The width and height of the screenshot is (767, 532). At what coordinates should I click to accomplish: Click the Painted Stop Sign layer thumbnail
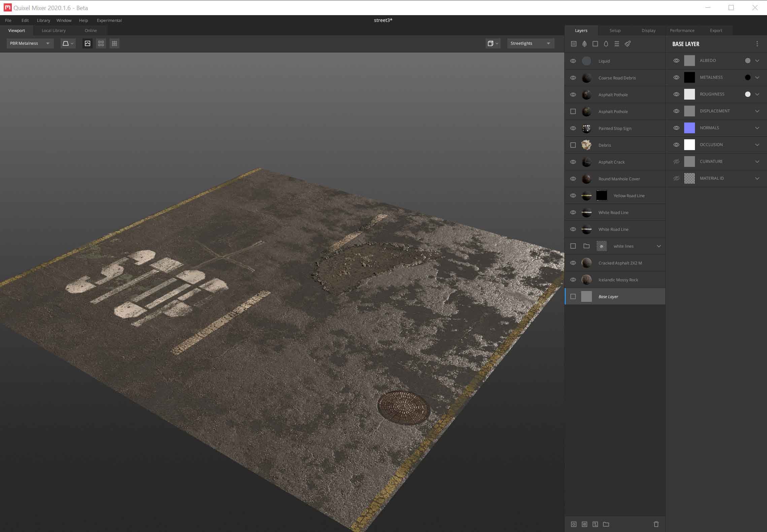587,128
